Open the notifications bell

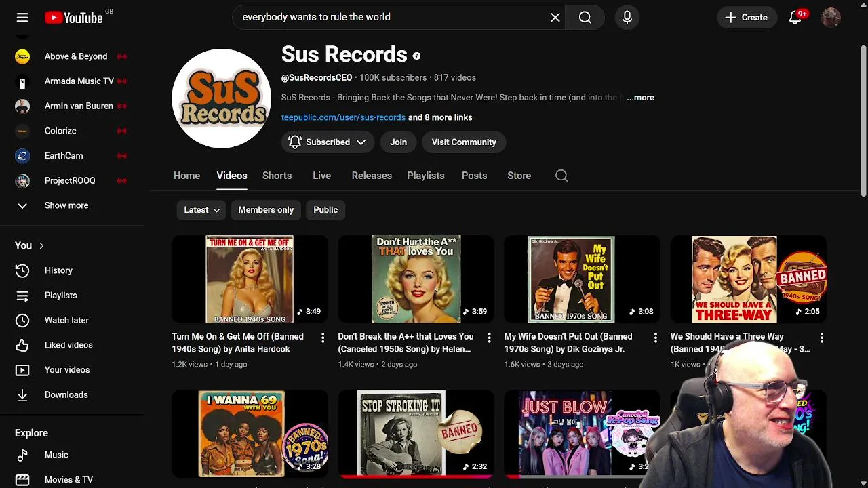pos(795,18)
